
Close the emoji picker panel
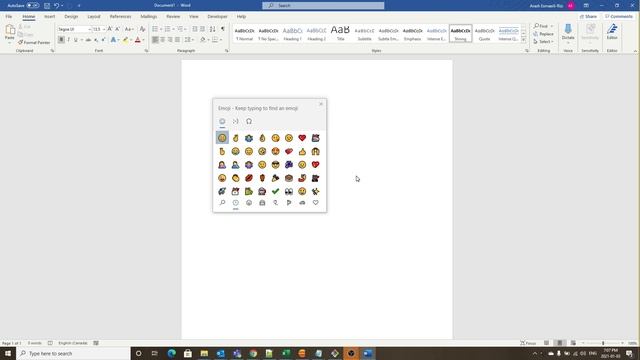(x=321, y=104)
